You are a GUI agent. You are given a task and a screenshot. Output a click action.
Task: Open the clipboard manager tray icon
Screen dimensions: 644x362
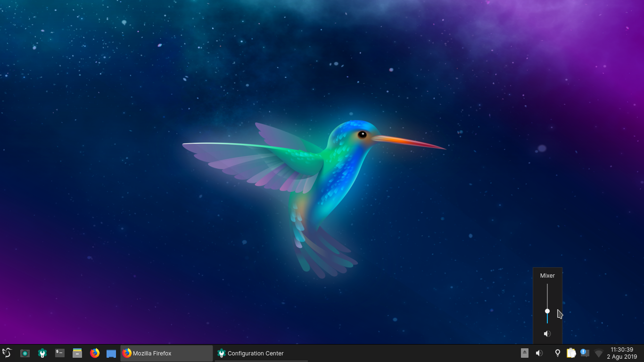(571, 353)
